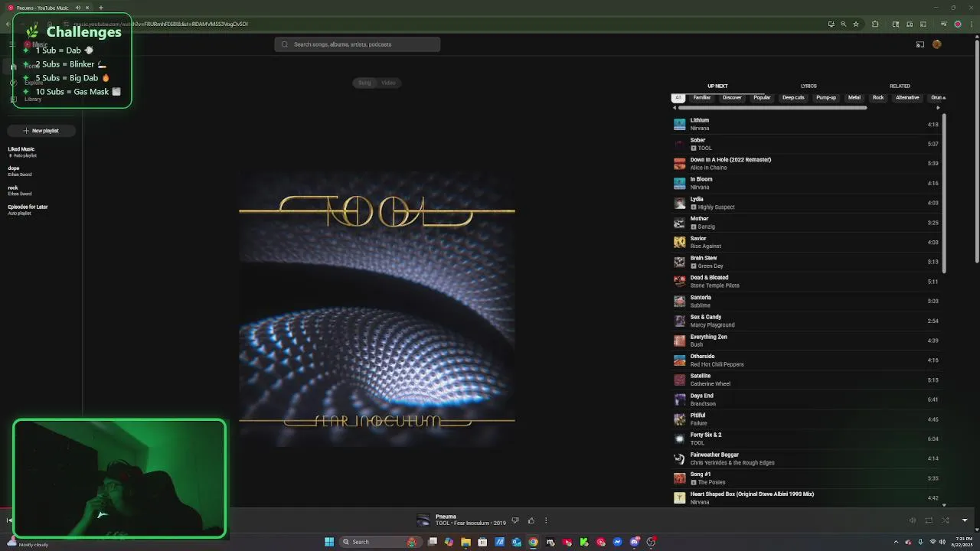The width and height of the screenshot is (980, 551).
Task: Switch playback to Song mode
Action: 365,83
